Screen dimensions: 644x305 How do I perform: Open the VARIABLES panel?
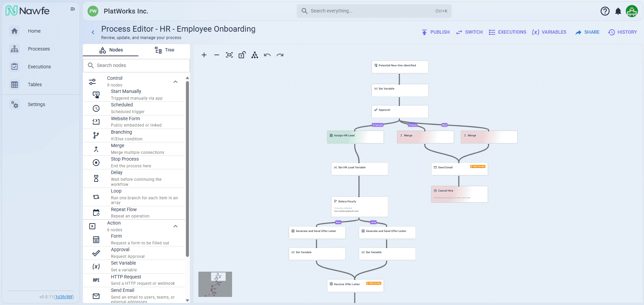coord(549,32)
